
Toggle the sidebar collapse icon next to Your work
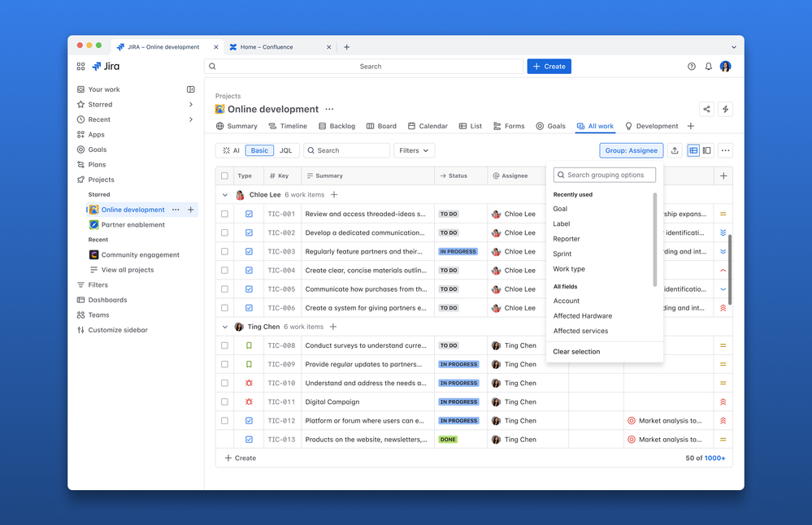click(190, 89)
